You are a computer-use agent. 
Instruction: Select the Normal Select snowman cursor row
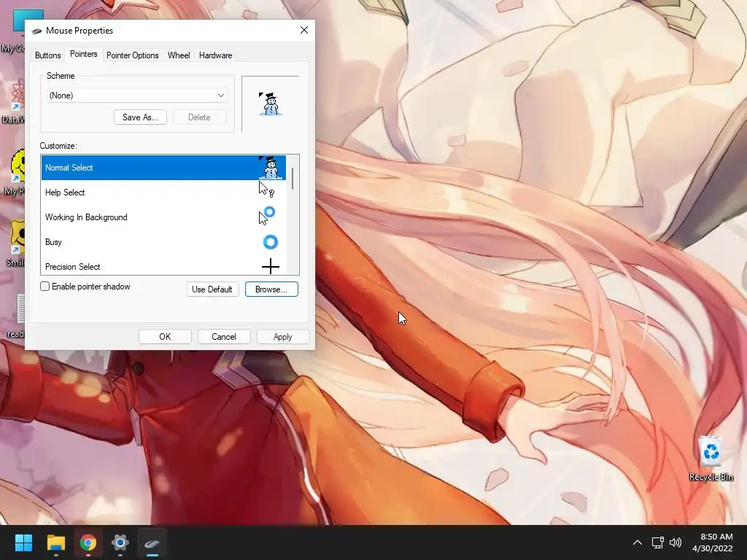pos(163,168)
